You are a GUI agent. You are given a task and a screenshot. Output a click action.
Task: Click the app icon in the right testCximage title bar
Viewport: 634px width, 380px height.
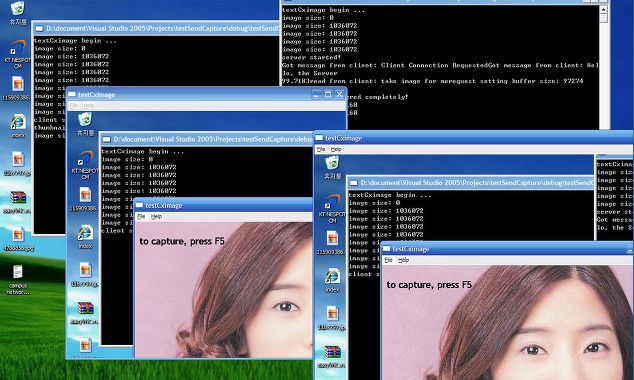319,138
